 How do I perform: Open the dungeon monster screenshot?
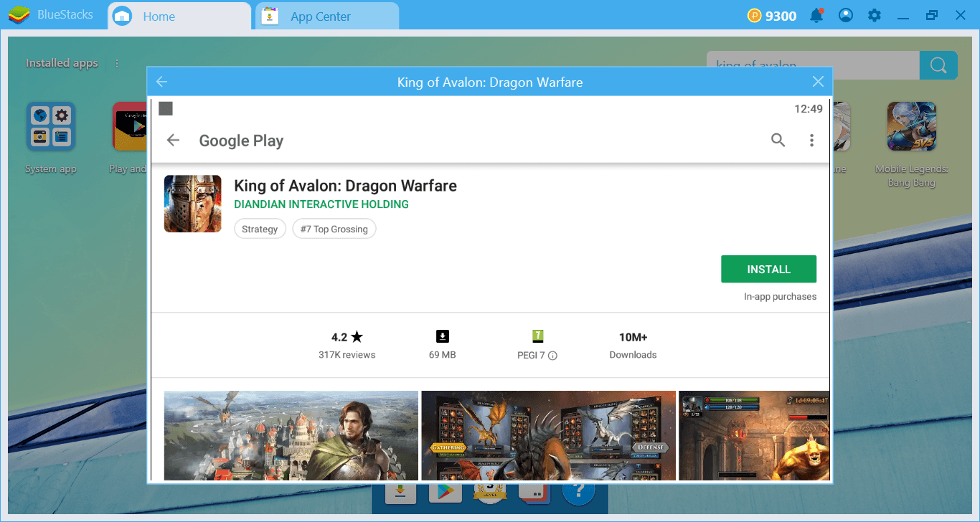pyautogui.click(x=754, y=435)
